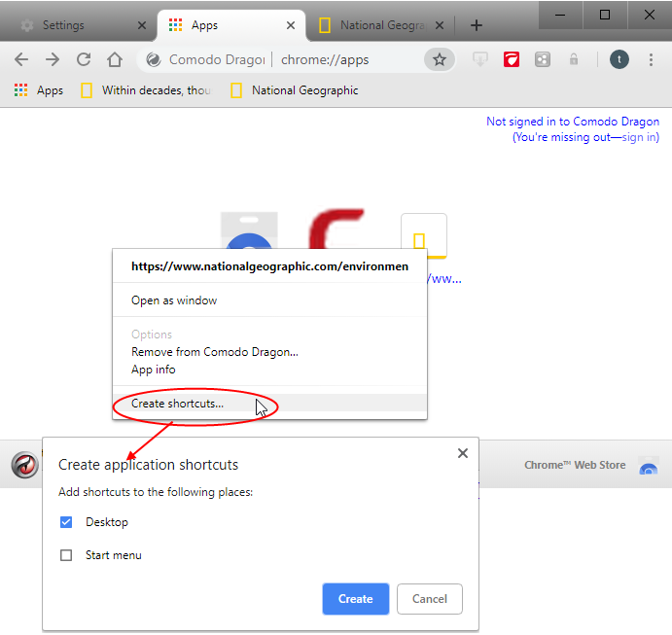Open the three-dot browser menu
672x635 pixels.
(651, 59)
